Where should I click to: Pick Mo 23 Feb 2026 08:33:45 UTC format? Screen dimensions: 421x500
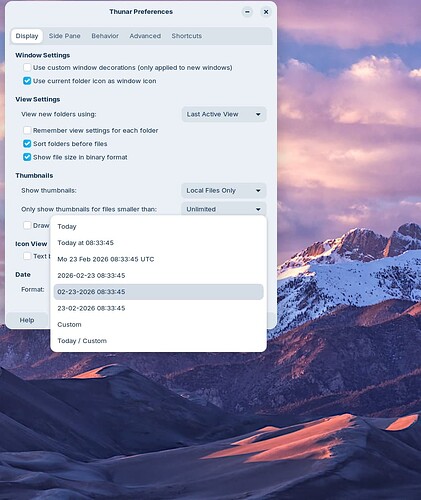[158, 259]
